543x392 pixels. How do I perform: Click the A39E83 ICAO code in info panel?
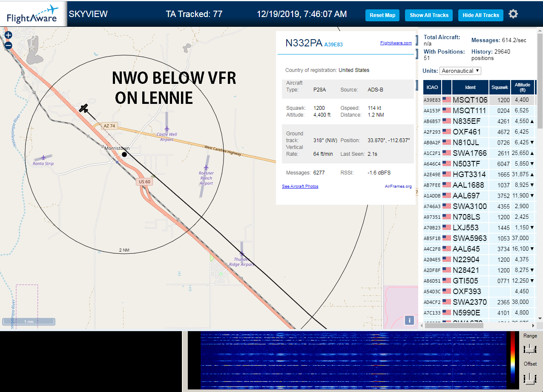point(333,44)
